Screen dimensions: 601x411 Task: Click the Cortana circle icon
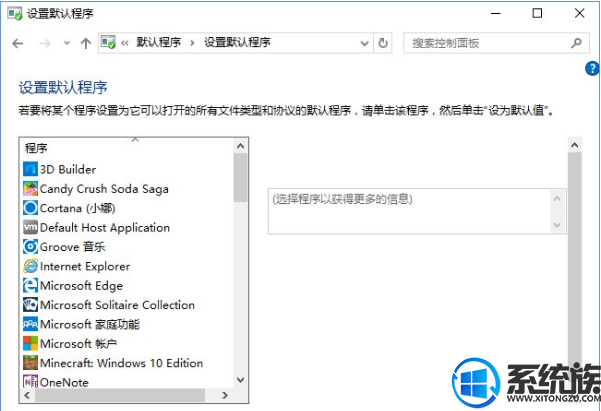pos(30,208)
